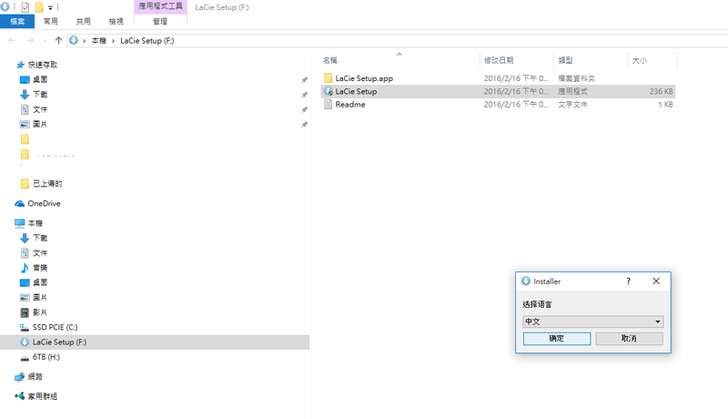The width and height of the screenshot is (728, 419).
Task: Select the SSD PCIE (C:) drive
Action: 55,327
